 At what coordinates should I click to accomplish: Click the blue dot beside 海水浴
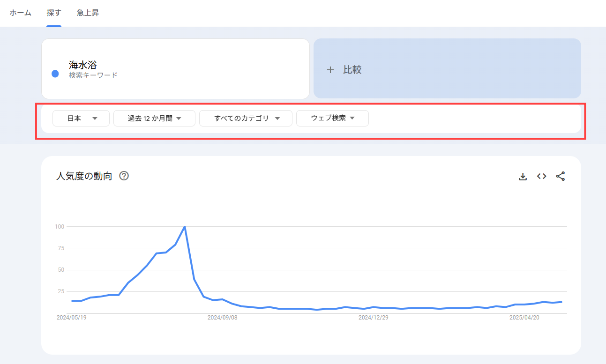click(x=55, y=74)
